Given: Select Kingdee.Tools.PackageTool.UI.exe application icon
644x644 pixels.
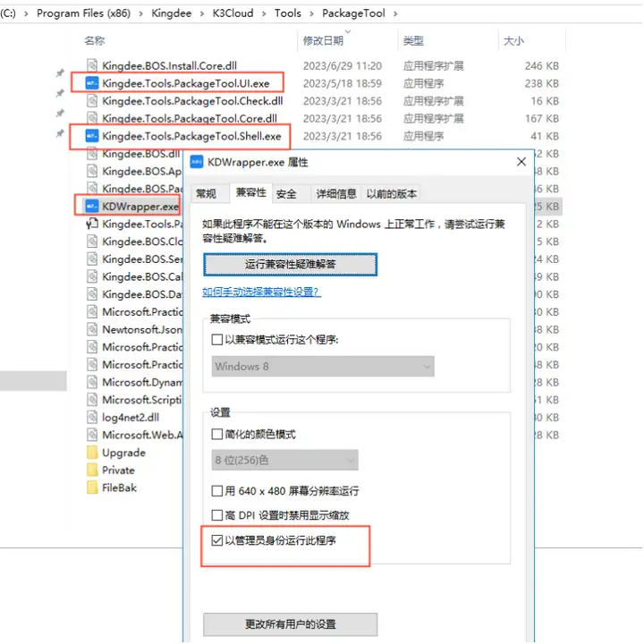Looking at the screenshot, I should (91, 83).
